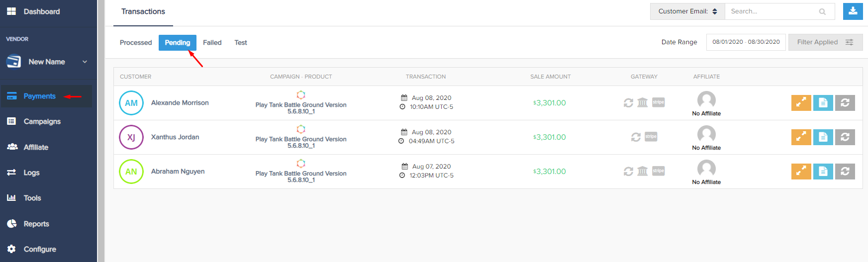The width and height of the screenshot is (868, 262).
Task: Click the date range field
Action: pos(746,42)
